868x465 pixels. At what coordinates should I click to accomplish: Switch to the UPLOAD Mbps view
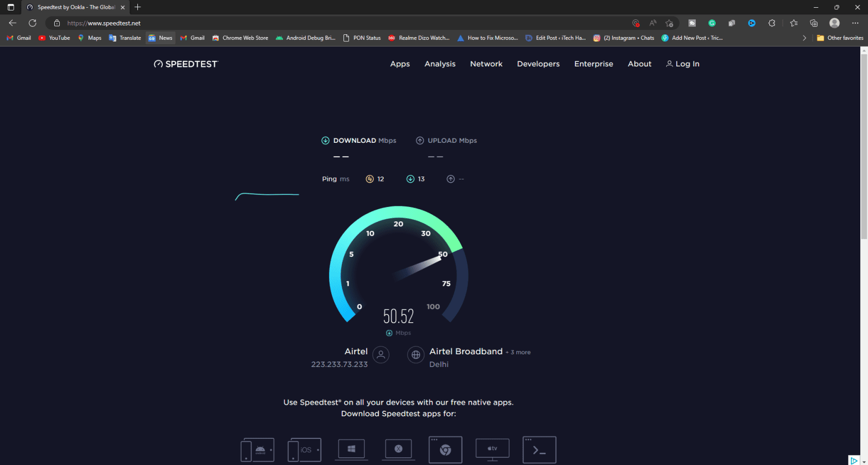[446, 140]
